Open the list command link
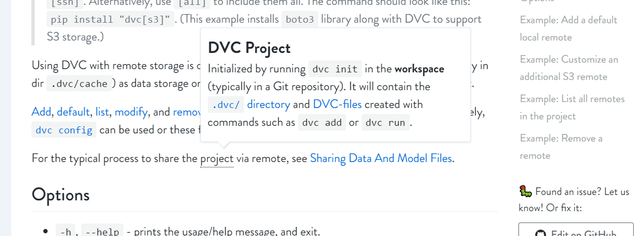 click(x=102, y=112)
